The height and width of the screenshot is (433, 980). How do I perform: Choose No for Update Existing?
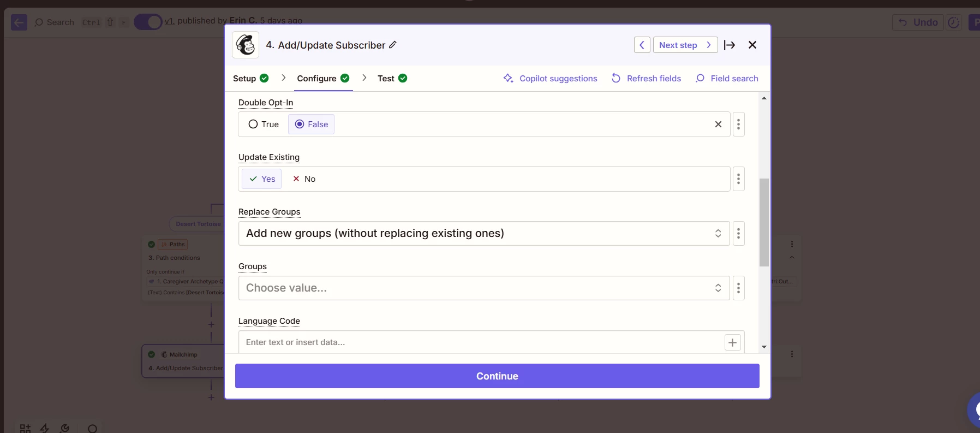click(x=304, y=179)
